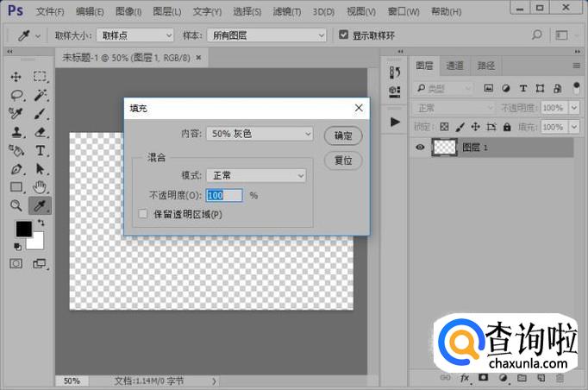
Task: Reset default foreground and background colors
Action: pos(17,247)
